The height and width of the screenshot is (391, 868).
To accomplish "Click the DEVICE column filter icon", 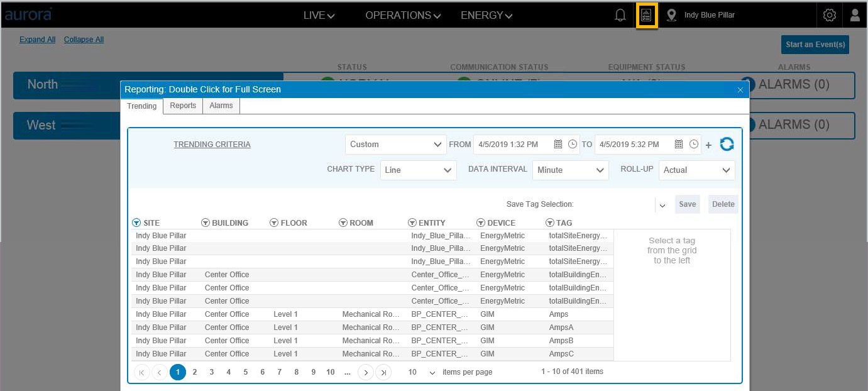I will click(481, 223).
